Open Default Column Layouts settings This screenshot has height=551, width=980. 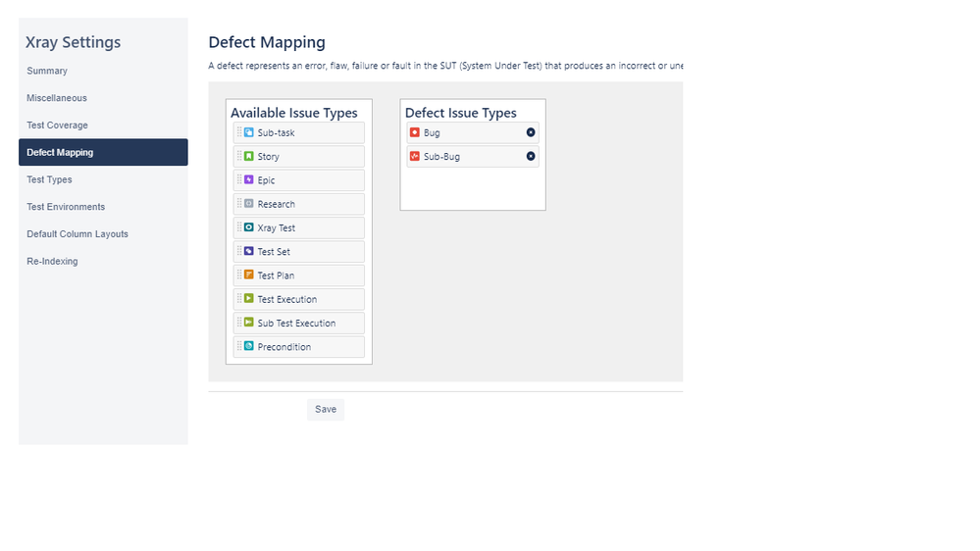77,234
